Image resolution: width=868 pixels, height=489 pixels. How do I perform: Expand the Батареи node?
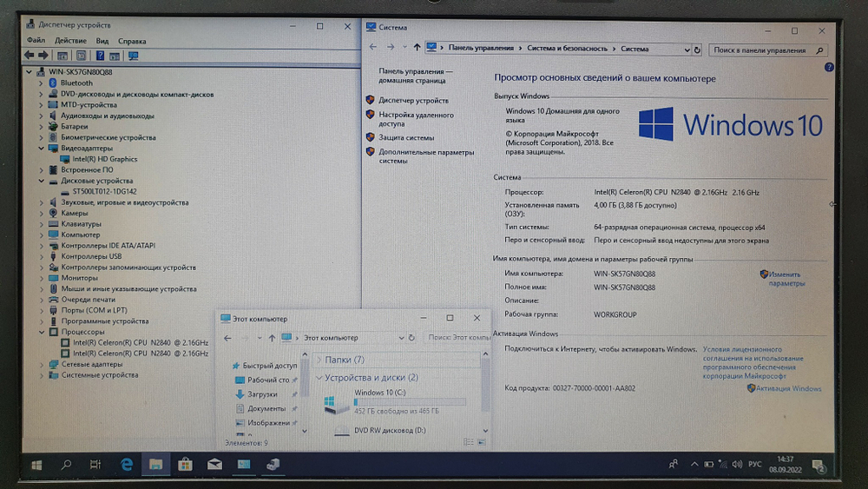tap(41, 126)
